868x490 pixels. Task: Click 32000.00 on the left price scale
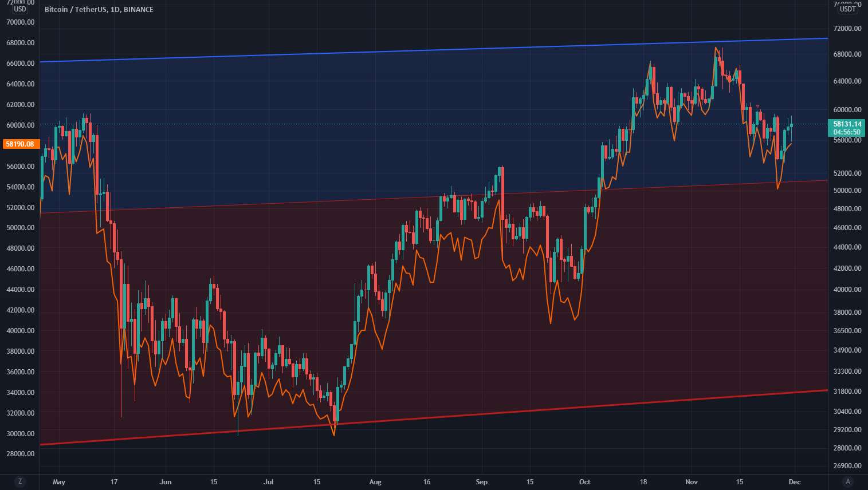pos(21,413)
